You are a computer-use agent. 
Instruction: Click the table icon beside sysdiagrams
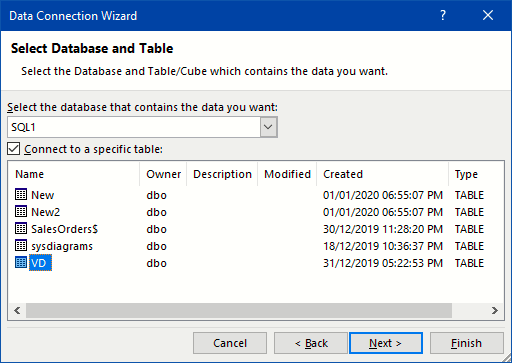[x=21, y=245]
